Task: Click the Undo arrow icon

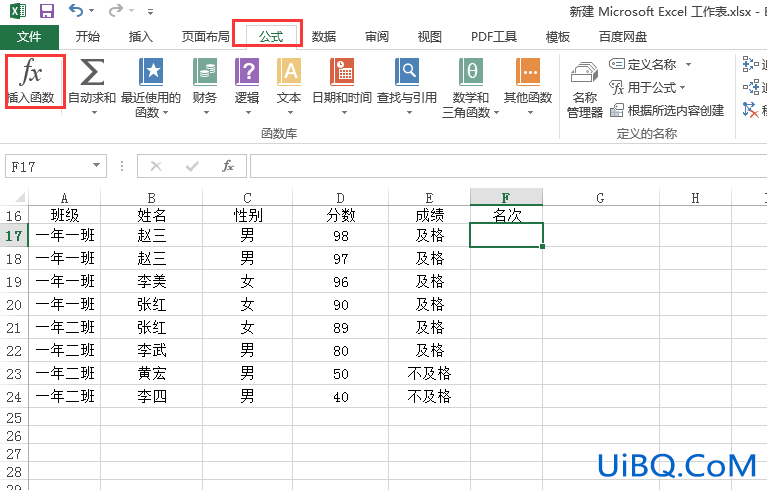Action: tap(76, 10)
